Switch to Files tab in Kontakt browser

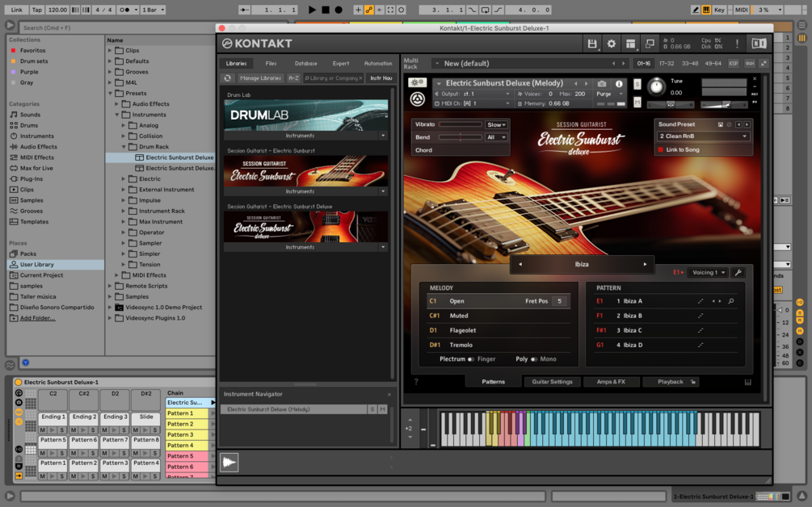271,64
